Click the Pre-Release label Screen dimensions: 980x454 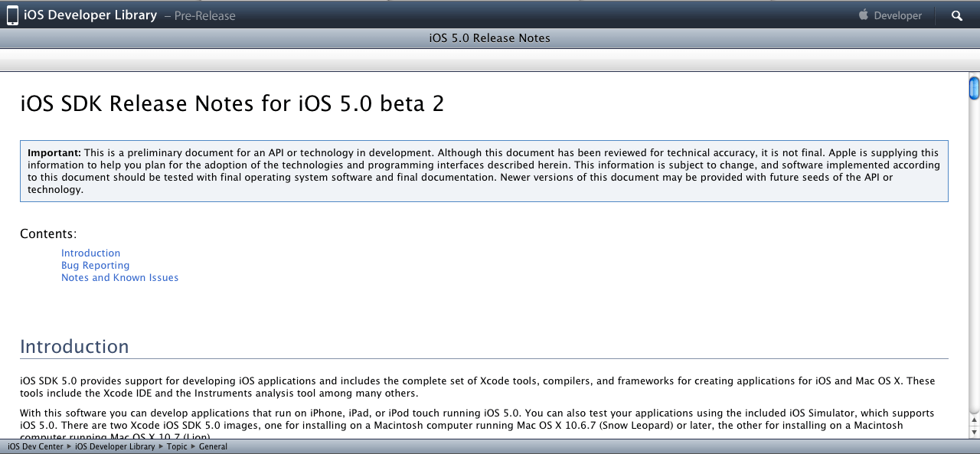tap(204, 15)
